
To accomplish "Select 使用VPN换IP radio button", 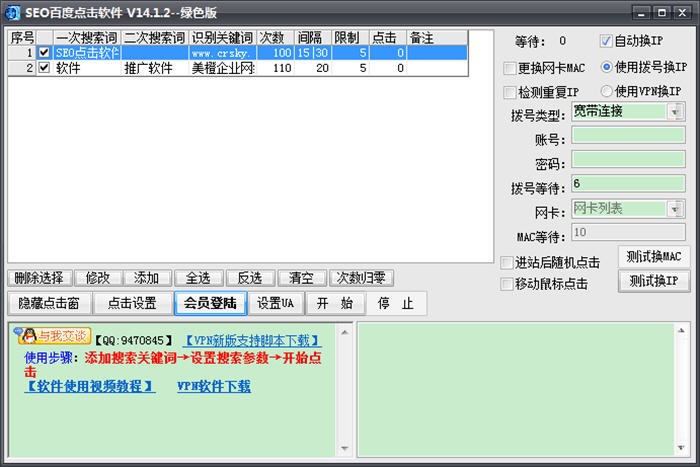I will (606, 91).
